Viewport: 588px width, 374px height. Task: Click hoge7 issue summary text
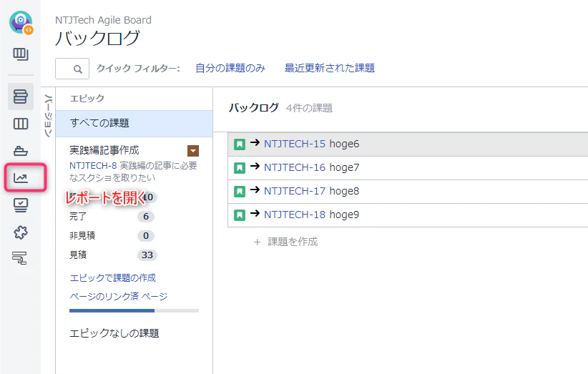click(x=344, y=167)
